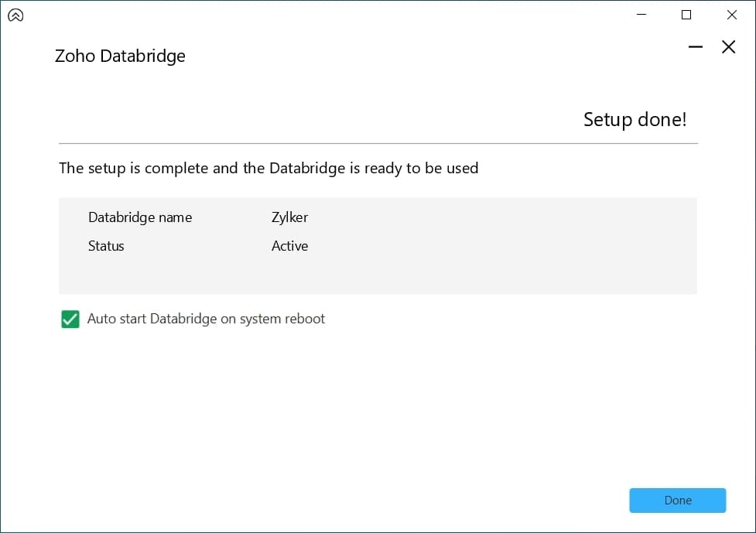Close the window with the top-corner X
The width and height of the screenshot is (756, 533).
[731, 15]
